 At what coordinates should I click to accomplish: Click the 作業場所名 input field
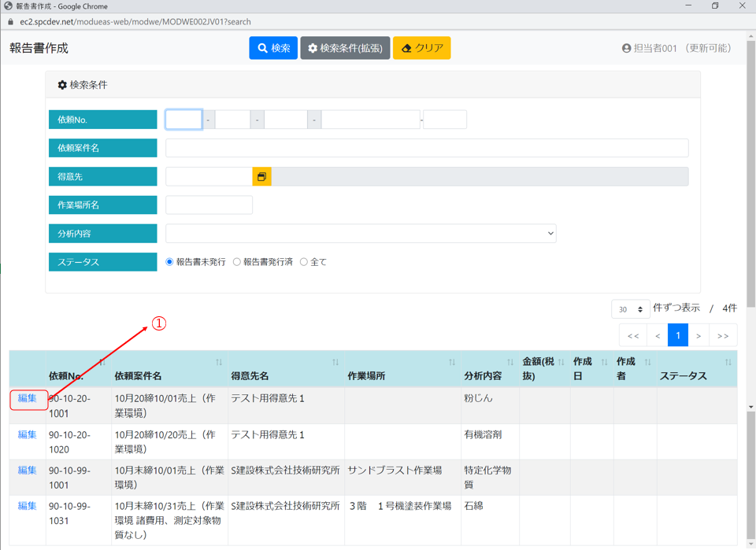coord(209,205)
